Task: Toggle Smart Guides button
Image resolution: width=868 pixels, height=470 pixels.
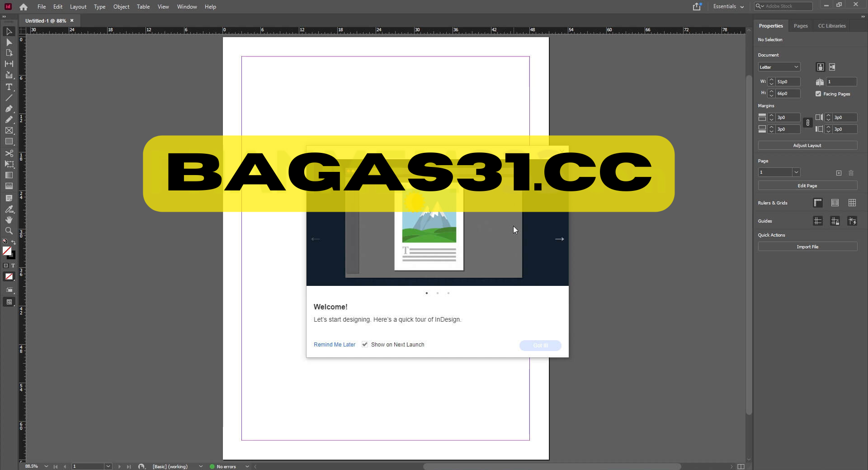Action: click(852, 221)
